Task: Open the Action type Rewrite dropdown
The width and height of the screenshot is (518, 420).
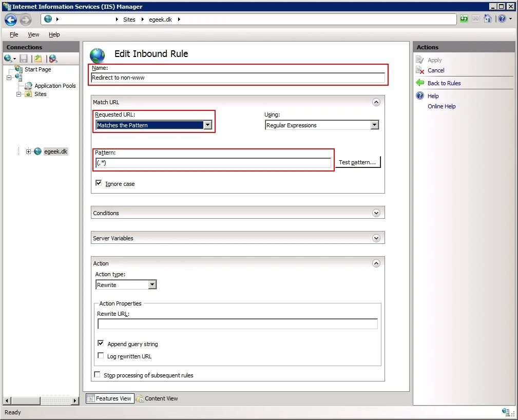Action: point(152,284)
